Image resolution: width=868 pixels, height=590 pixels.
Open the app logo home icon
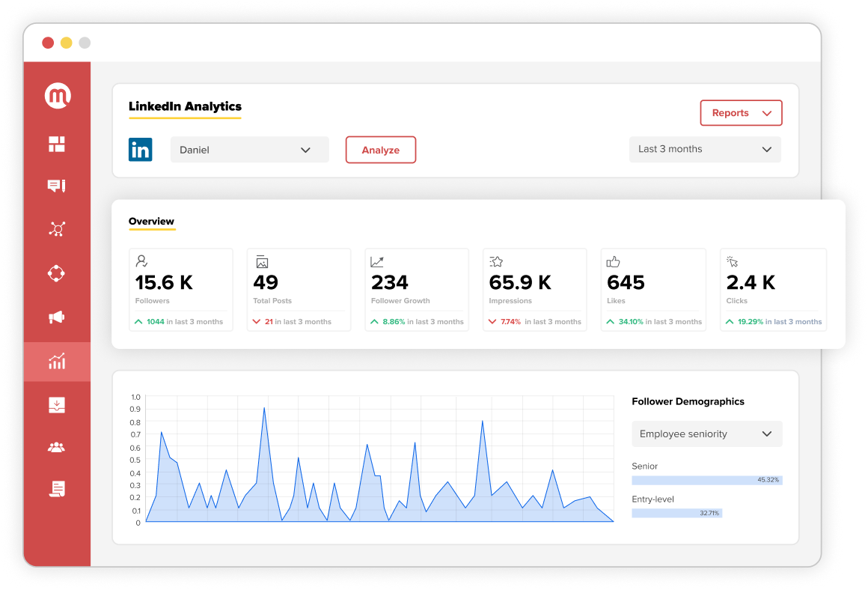tap(58, 96)
